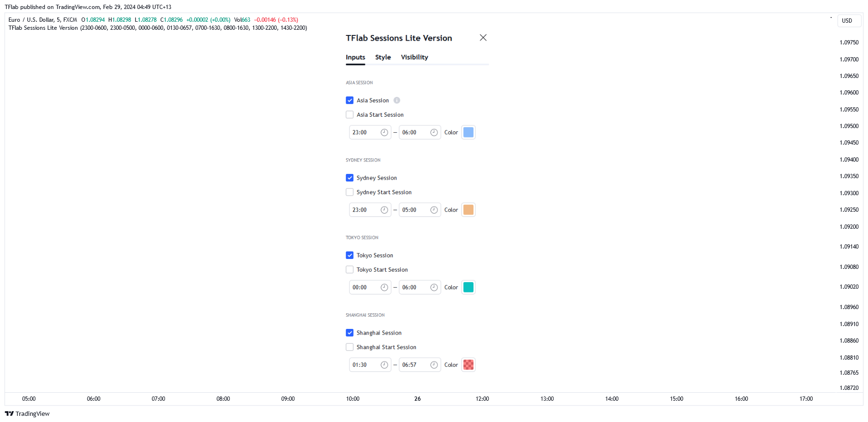
Task: Open clock picker for Sydney end time 05:00
Action: click(x=434, y=210)
